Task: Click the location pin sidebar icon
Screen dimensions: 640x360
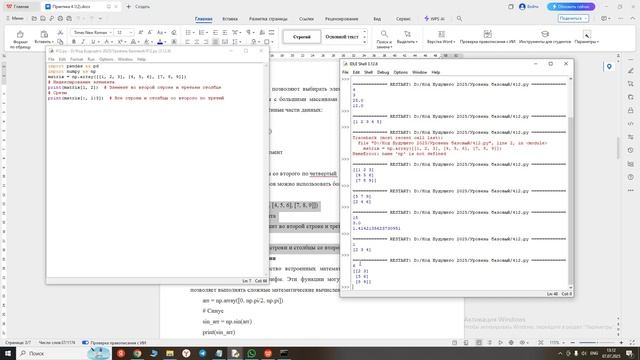Action: (609, 67)
